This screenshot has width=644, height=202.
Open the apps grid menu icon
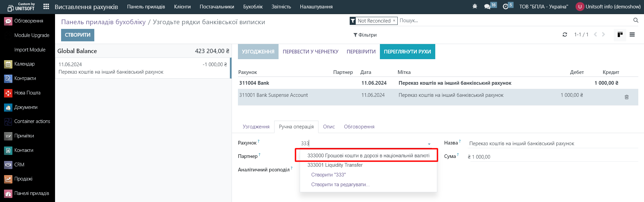click(46, 7)
